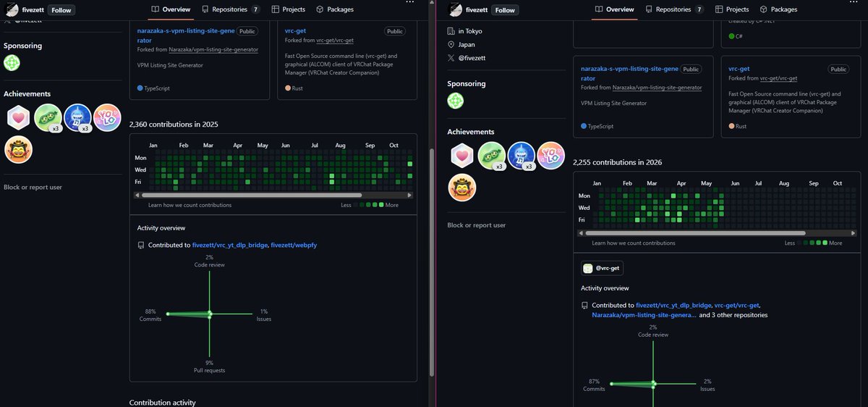Click Block or report user in right window
This screenshot has height=407, width=868.
point(477,225)
